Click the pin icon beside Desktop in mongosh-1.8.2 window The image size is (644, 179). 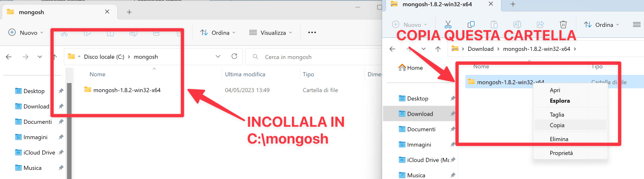point(453,98)
